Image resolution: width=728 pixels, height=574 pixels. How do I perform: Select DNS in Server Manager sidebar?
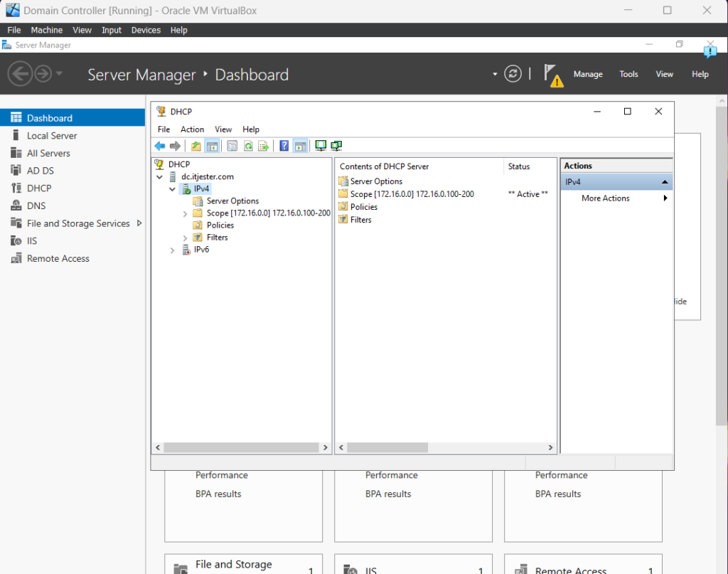click(36, 206)
